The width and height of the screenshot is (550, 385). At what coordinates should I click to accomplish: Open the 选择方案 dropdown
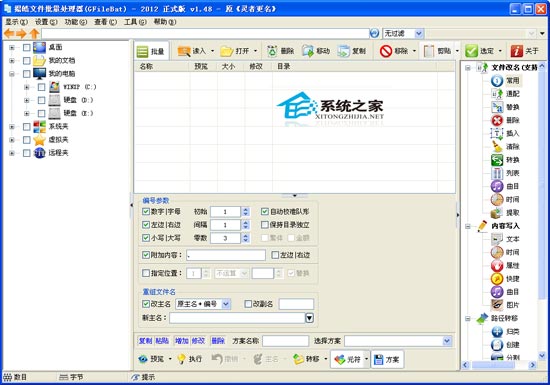point(447,341)
